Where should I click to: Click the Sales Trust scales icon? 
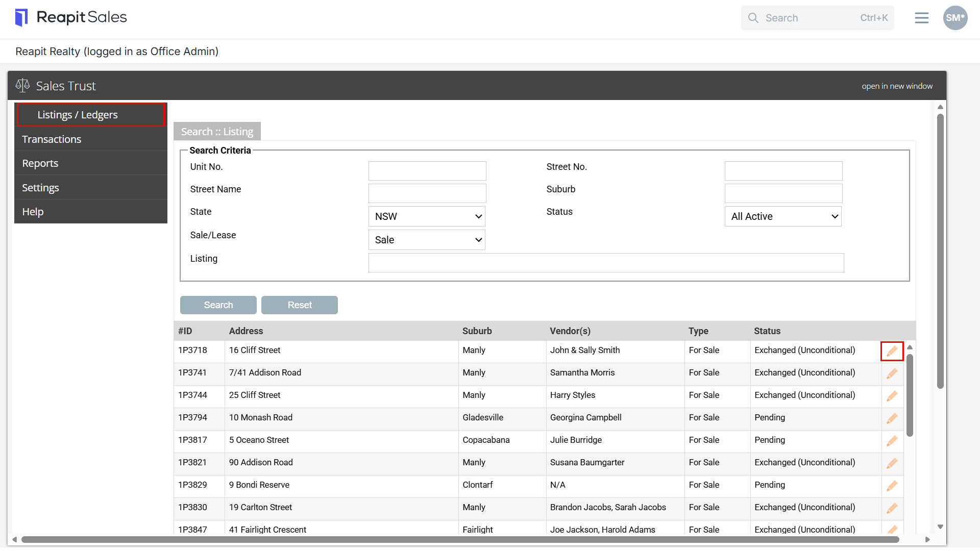pyautogui.click(x=22, y=86)
